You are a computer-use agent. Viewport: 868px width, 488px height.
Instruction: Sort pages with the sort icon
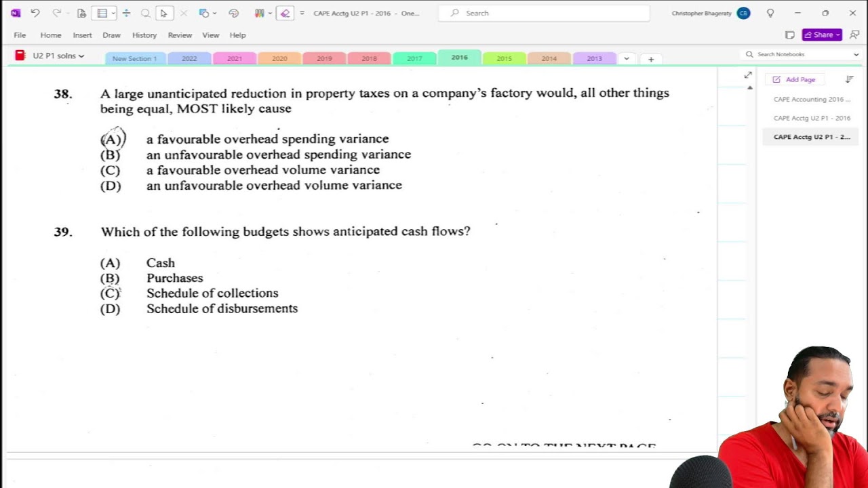[x=849, y=79]
